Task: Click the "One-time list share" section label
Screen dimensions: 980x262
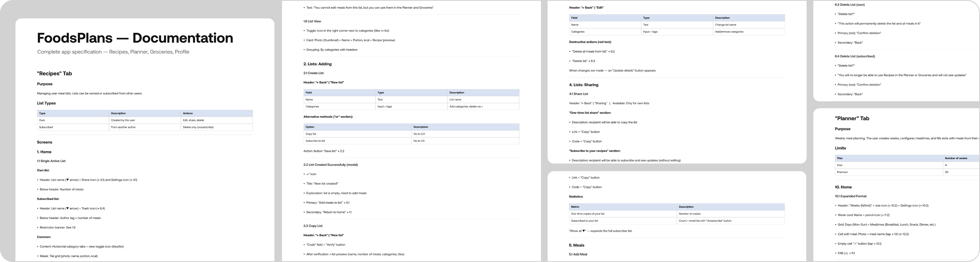Action: pyautogui.click(x=590, y=113)
